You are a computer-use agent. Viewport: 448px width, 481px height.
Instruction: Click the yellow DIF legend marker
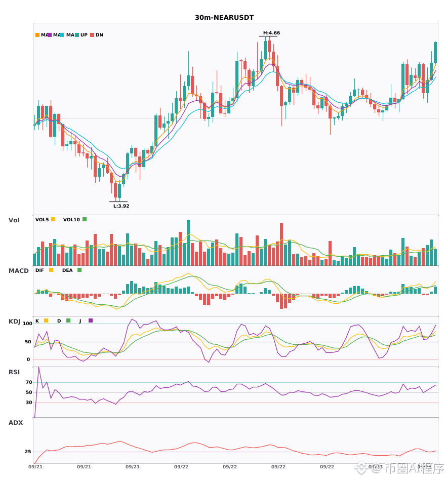[x=51, y=270]
